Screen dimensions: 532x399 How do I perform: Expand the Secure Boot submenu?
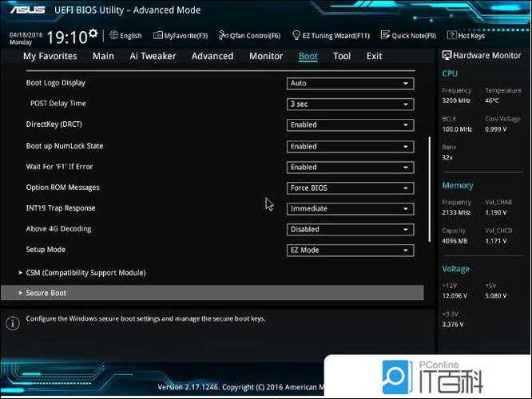[212, 293]
